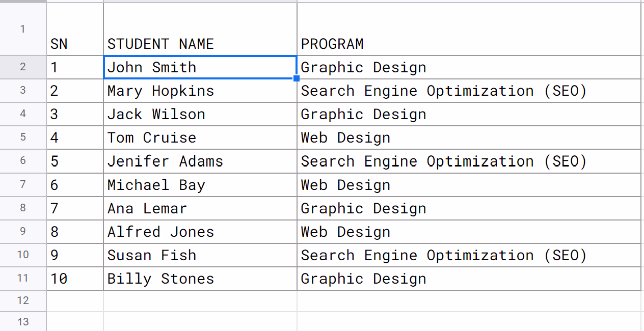Click the STUDENT NAME header cell
644x331 pixels.
click(200, 44)
